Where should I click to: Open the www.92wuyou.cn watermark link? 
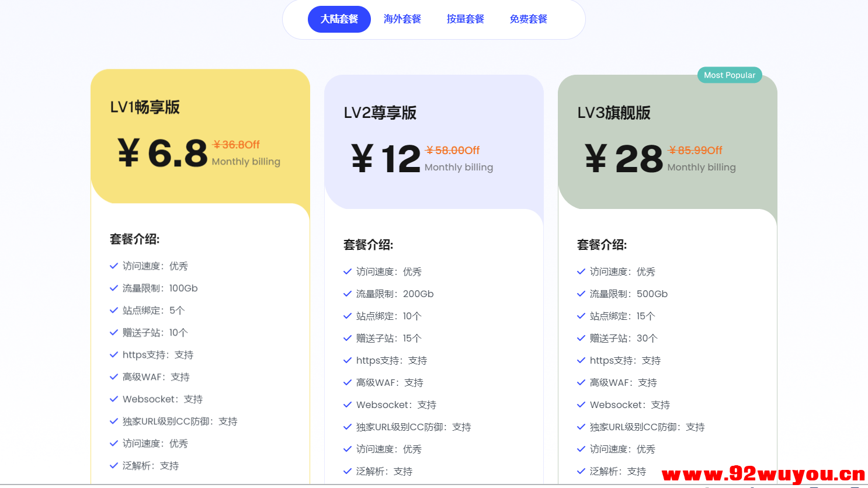point(763,475)
